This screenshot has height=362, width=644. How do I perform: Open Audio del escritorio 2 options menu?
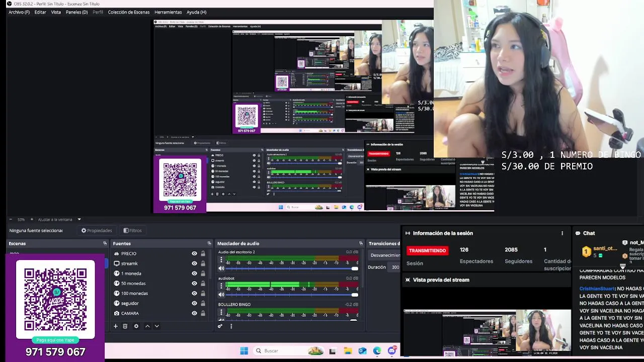[x=221, y=260]
